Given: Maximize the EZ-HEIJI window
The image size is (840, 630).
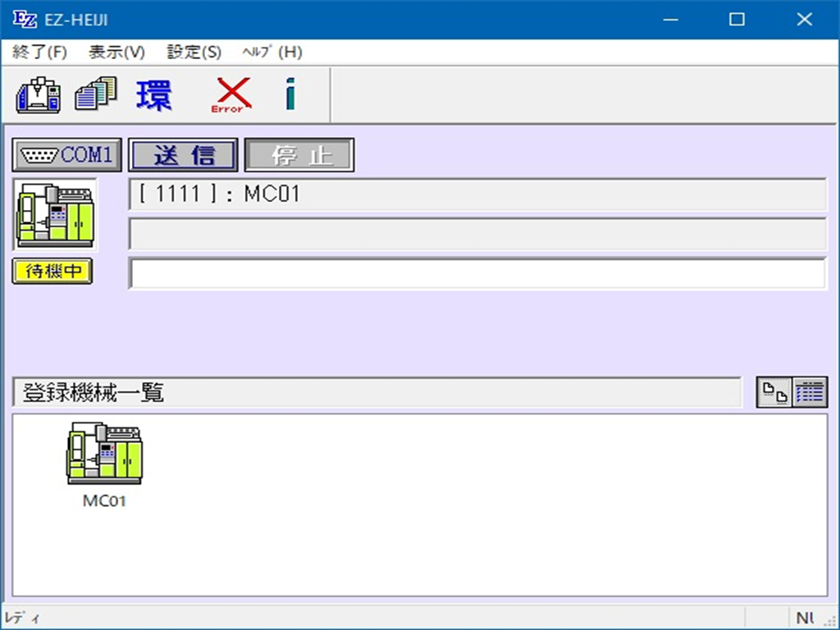Looking at the screenshot, I should 737,20.
